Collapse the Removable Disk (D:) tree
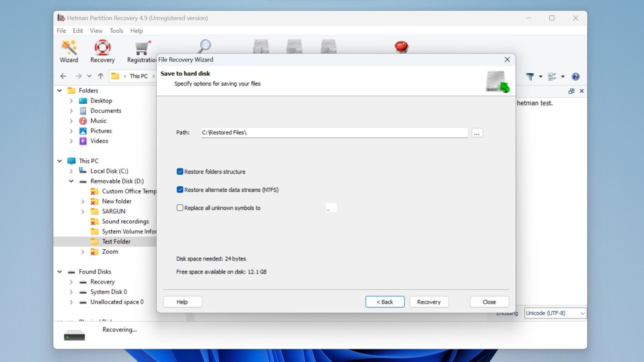Screen dimensions: 644x362 [71, 181]
